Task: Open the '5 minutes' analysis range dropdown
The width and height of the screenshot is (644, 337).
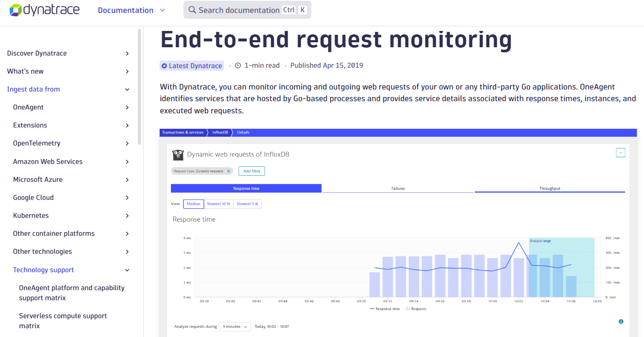Action: [x=235, y=327]
